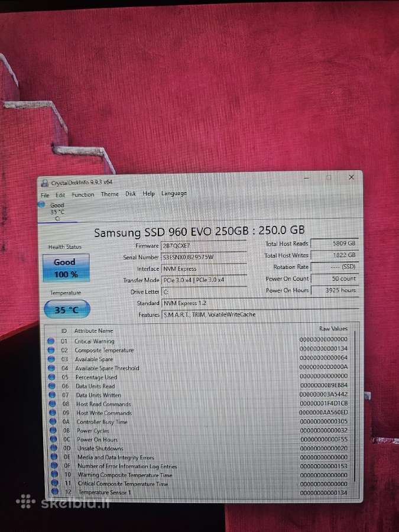Image resolution: width=399 pixels, height=532 pixels.
Task: Click the status dot for Media and Data Integrity Errors
Action: pyautogui.click(x=54, y=457)
